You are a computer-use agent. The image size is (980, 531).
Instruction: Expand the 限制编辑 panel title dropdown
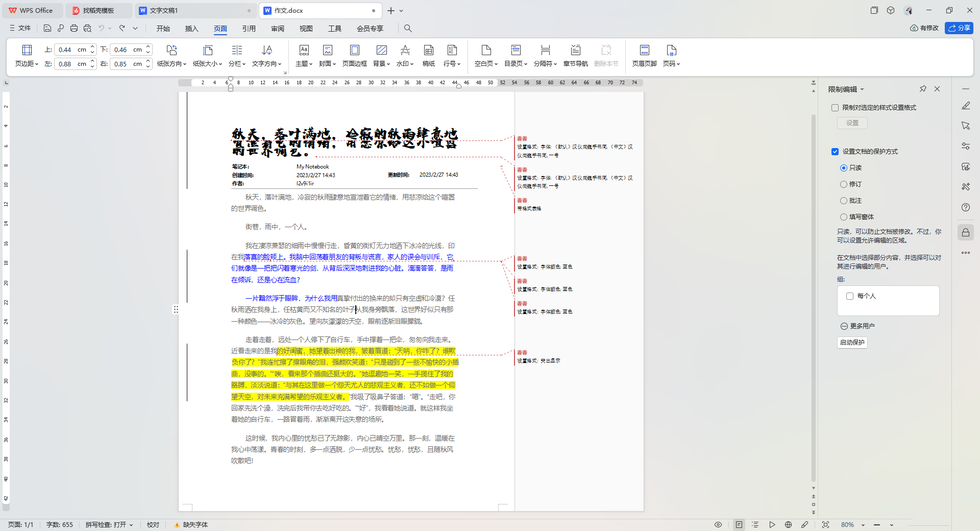862,89
